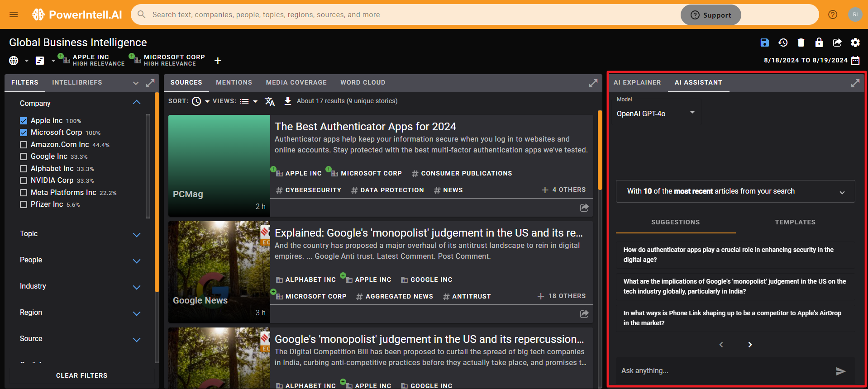The image size is (868, 389).
Task: Open the user profile avatar
Action: click(855, 14)
